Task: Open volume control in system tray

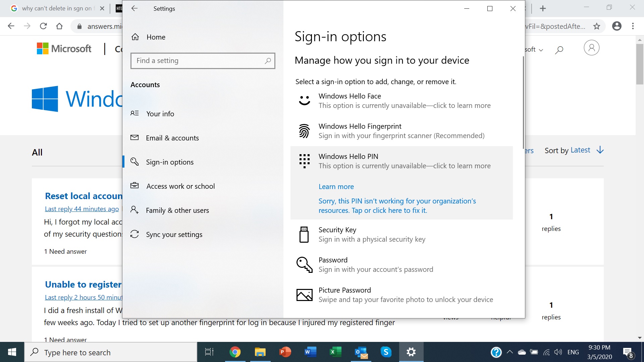Action: click(558, 352)
